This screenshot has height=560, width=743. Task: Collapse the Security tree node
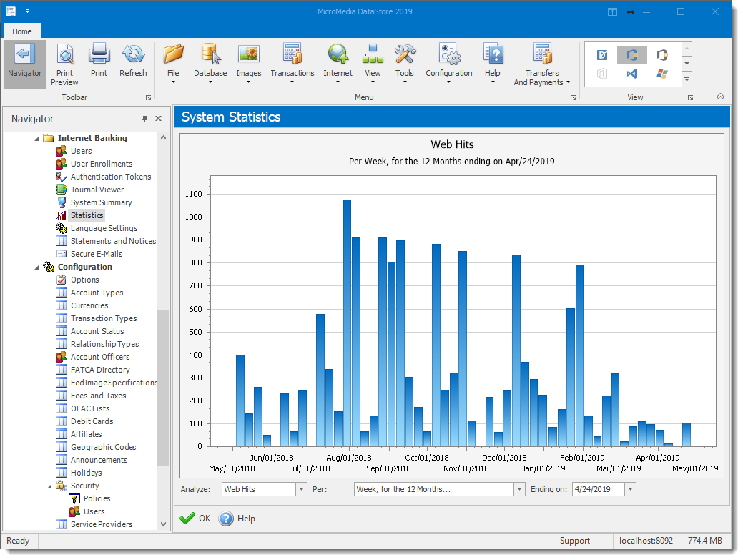pos(50,486)
